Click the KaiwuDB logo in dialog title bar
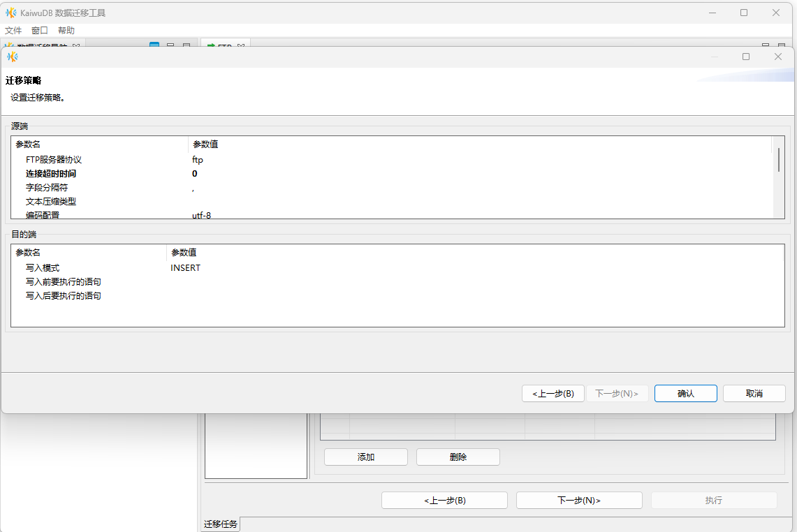797x532 pixels. [12, 57]
